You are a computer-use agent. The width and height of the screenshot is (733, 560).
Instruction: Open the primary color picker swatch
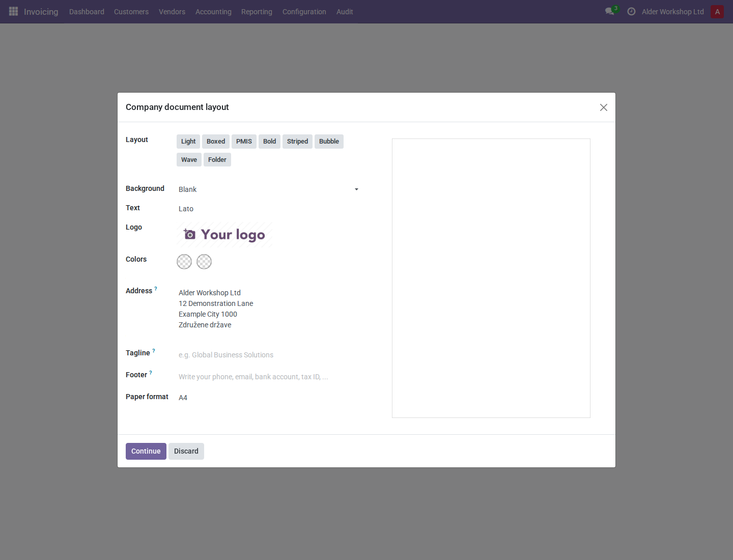pos(184,262)
